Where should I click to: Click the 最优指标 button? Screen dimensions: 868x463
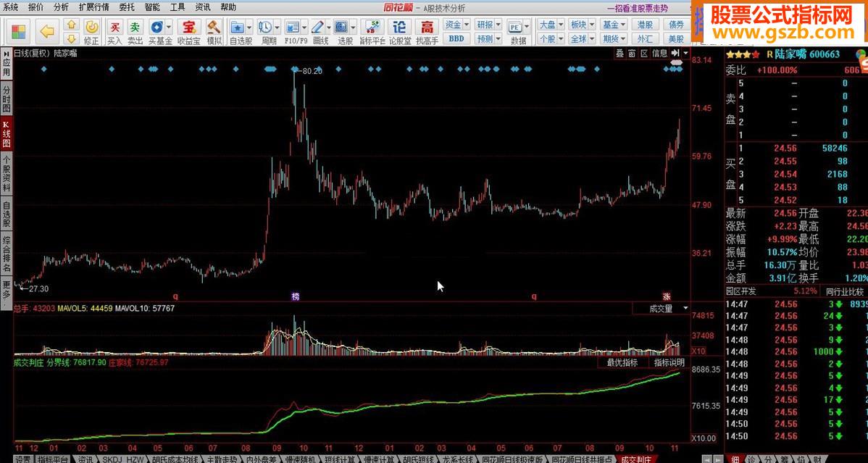tap(622, 363)
